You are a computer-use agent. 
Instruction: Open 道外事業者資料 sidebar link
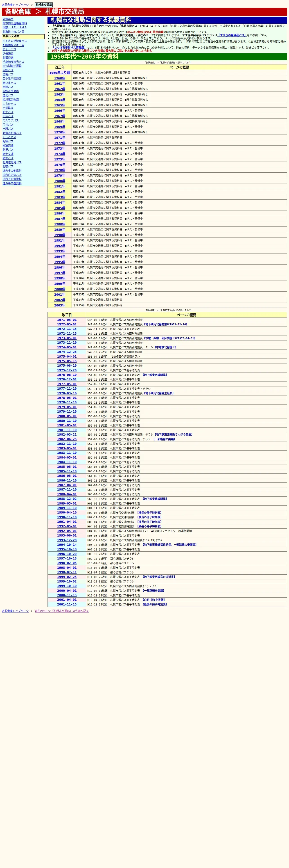point(12,183)
